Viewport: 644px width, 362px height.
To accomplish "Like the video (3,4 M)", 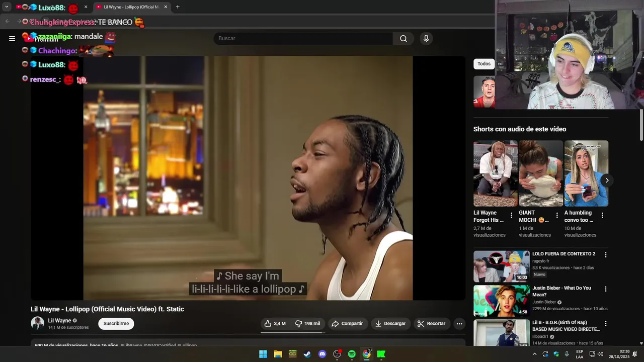I will (x=275, y=324).
